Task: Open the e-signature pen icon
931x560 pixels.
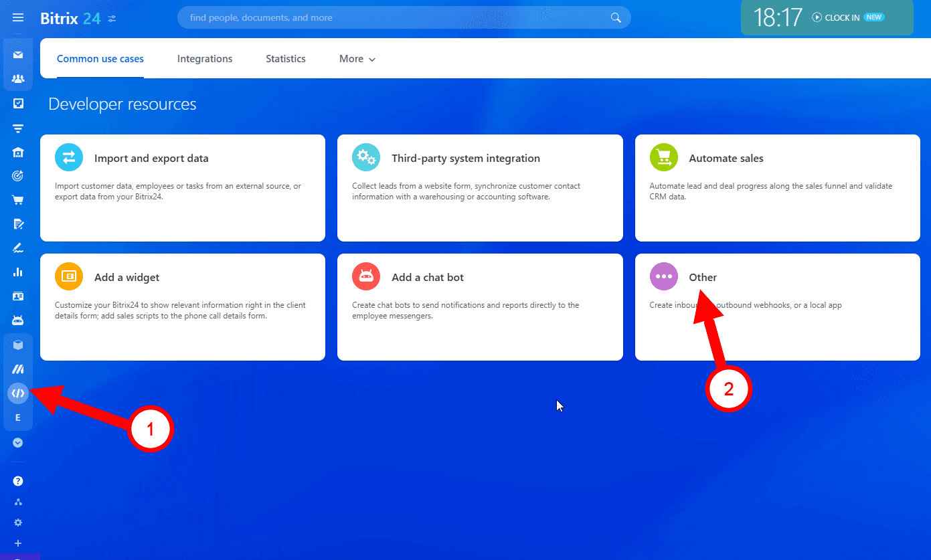Action: (x=18, y=248)
